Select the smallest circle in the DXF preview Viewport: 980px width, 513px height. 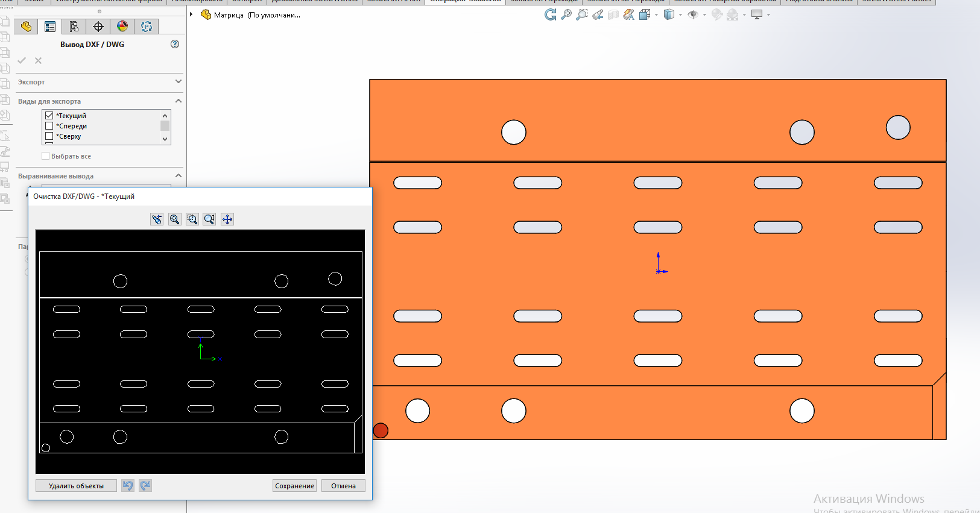coord(46,448)
